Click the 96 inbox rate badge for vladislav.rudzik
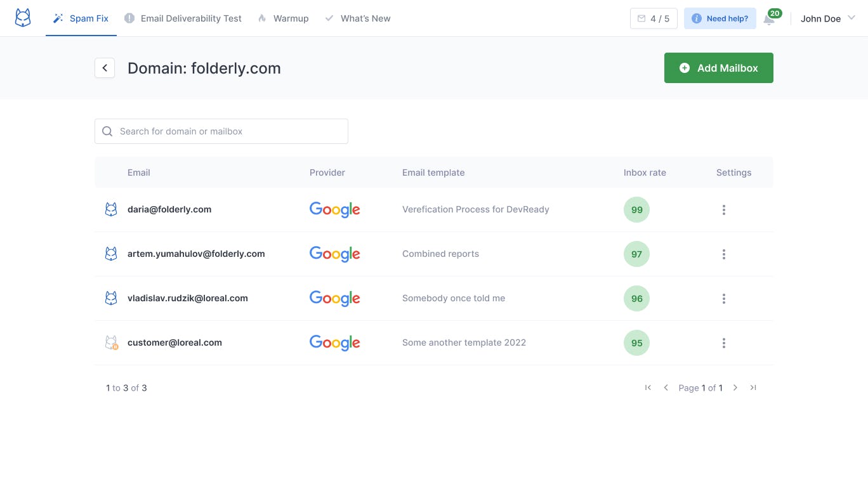The height and width of the screenshot is (482, 868). pyautogui.click(x=636, y=298)
